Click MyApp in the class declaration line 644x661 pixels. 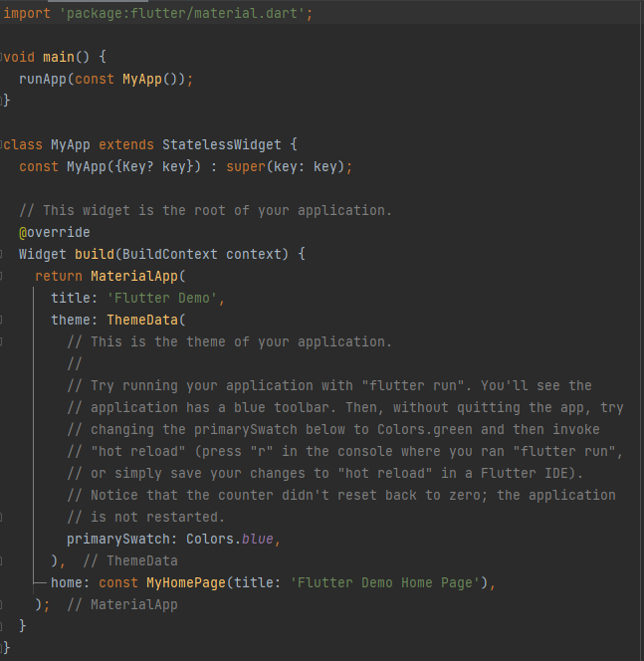point(71,144)
